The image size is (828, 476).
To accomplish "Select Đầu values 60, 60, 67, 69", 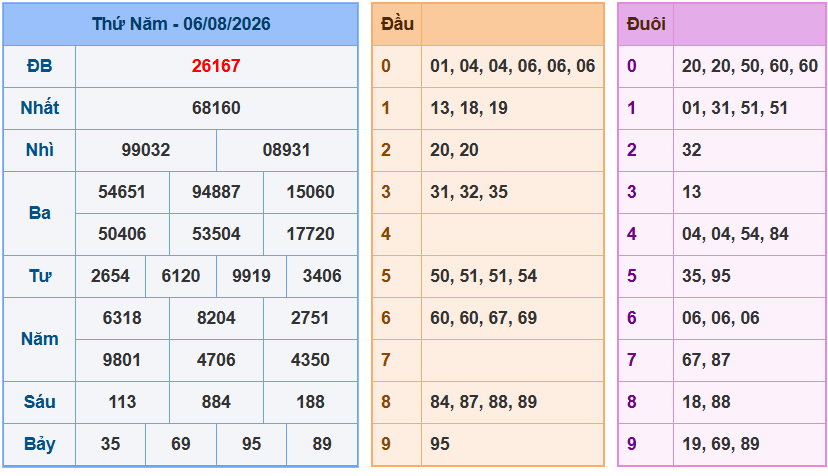I will pyautogui.click(x=483, y=318).
